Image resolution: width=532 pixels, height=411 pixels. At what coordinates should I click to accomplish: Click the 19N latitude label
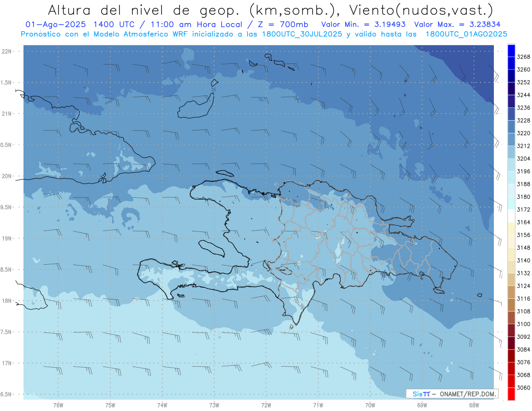[7, 239]
